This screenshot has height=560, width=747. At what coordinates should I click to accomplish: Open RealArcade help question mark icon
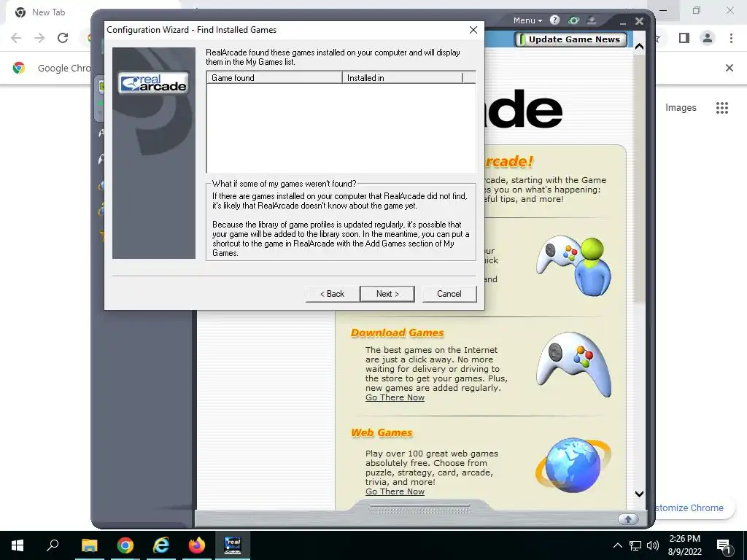(554, 20)
